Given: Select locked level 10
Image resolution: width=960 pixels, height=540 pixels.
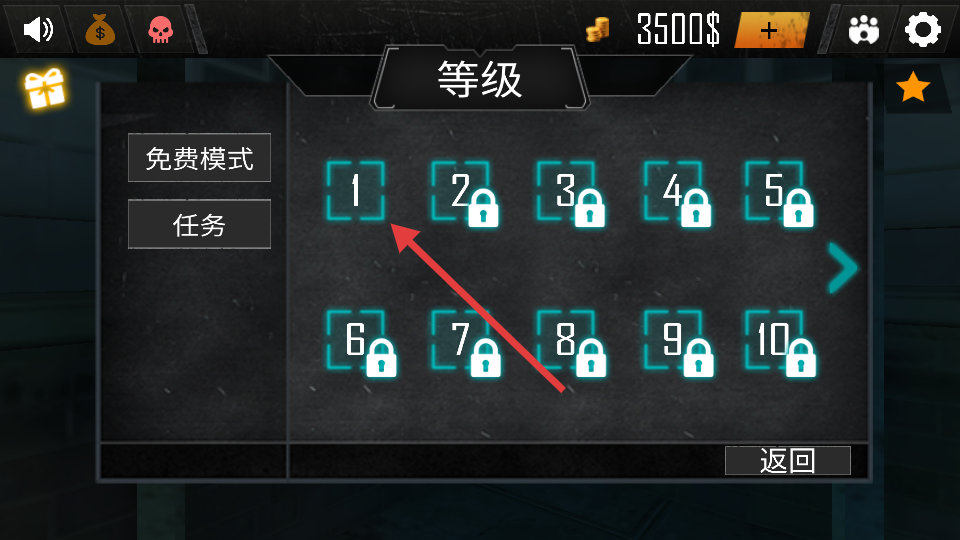Looking at the screenshot, I should [779, 342].
